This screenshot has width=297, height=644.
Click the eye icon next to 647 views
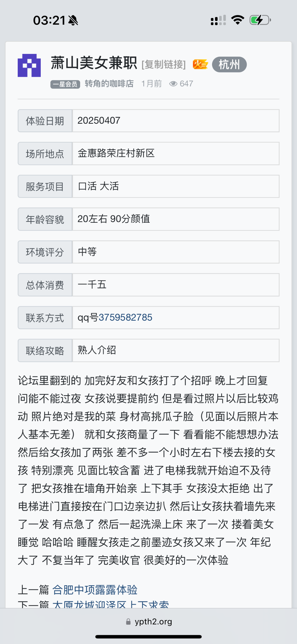(x=173, y=83)
